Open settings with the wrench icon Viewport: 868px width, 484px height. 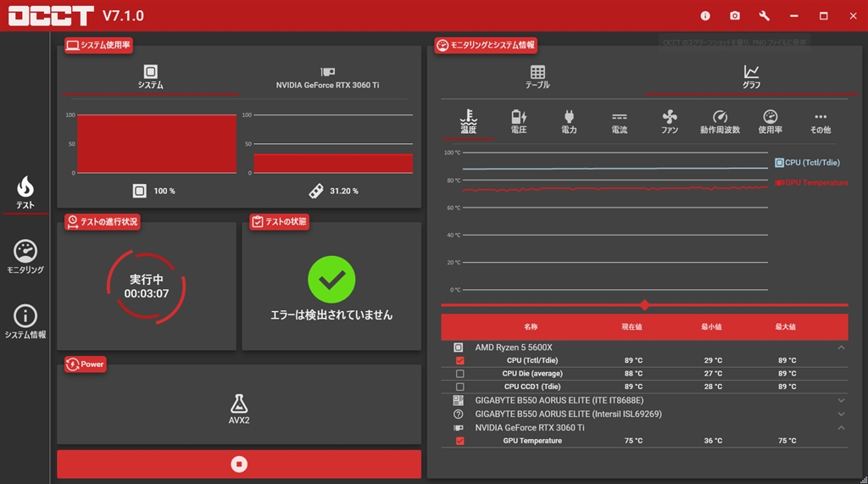click(765, 15)
